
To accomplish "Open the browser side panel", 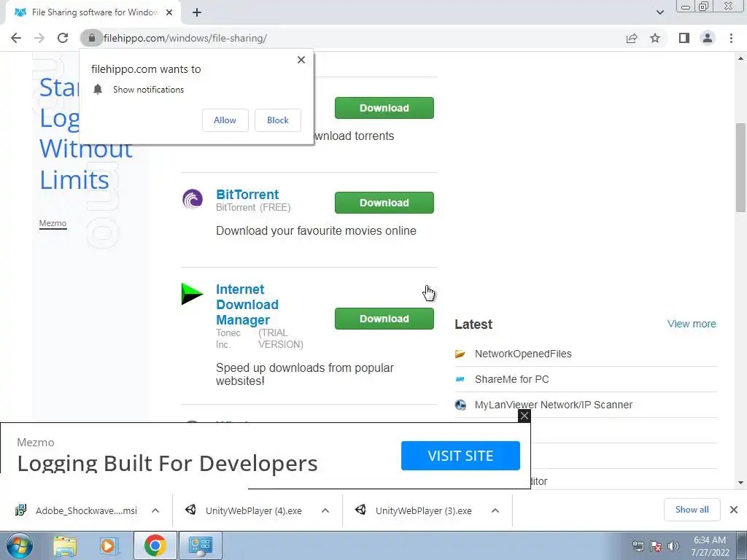I will [684, 38].
